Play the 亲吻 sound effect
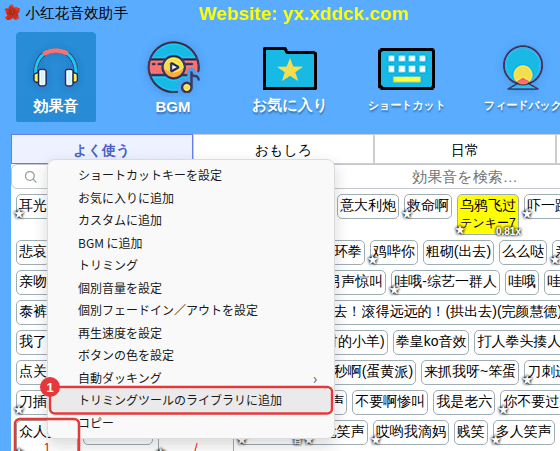560x451 pixels. (32, 282)
